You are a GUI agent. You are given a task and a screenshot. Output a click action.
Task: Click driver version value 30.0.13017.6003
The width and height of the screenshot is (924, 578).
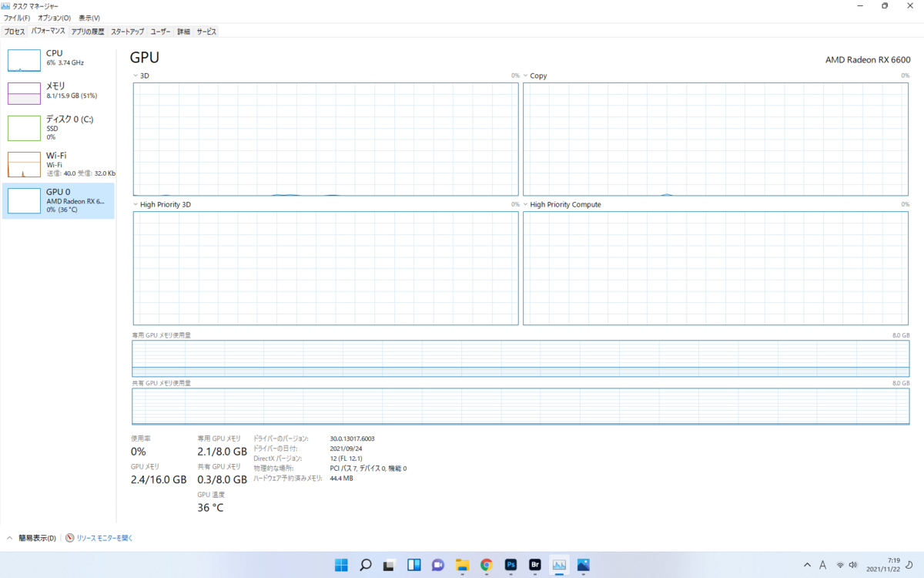353,439
